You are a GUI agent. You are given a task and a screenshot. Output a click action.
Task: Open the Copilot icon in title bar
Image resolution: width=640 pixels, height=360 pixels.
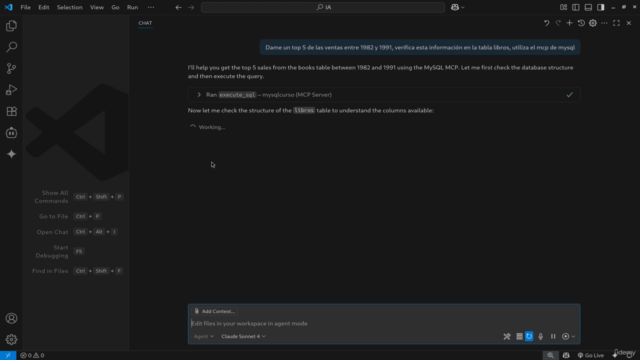click(x=455, y=7)
